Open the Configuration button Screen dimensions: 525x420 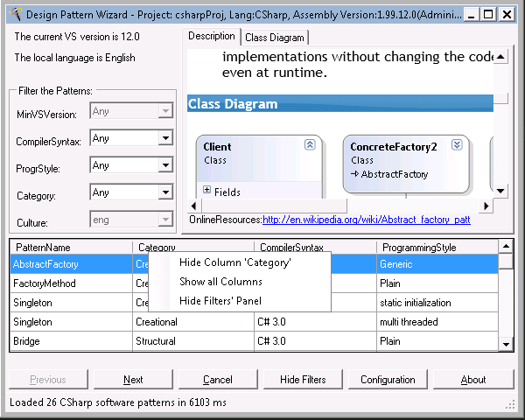388,380
